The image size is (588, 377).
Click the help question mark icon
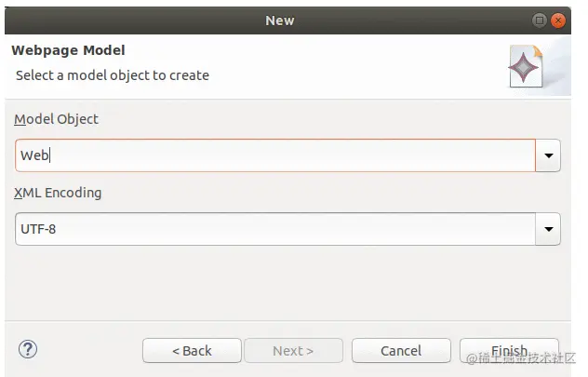point(27,350)
